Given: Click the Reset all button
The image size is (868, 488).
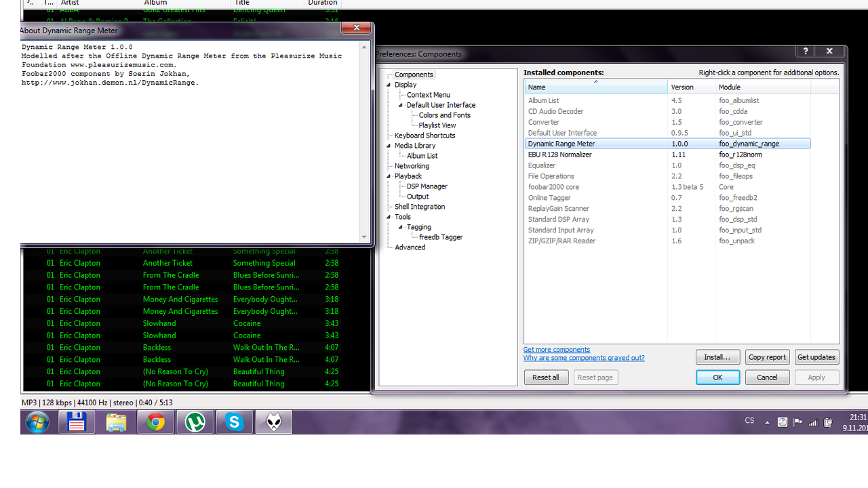Looking at the screenshot, I should point(546,378).
